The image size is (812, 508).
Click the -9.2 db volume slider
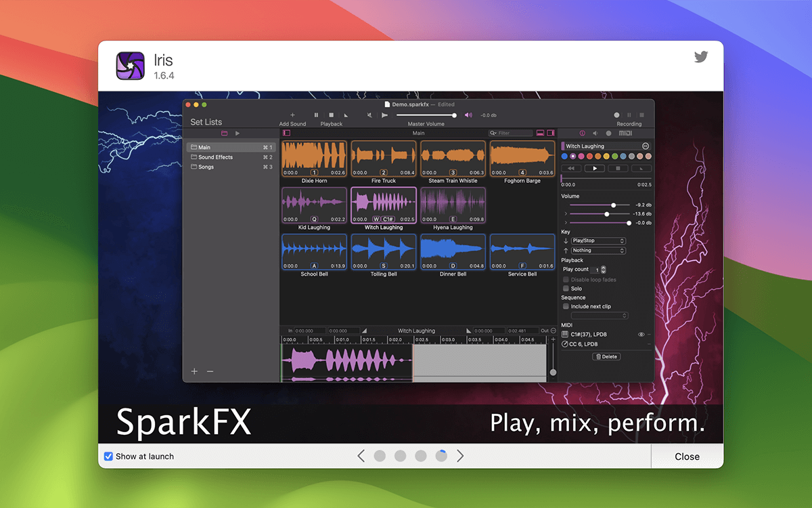pyautogui.click(x=601, y=205)
